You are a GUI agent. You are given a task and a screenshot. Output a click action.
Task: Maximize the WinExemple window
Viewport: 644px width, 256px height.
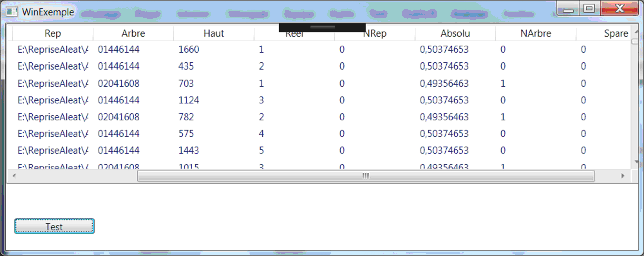(589, 9)
